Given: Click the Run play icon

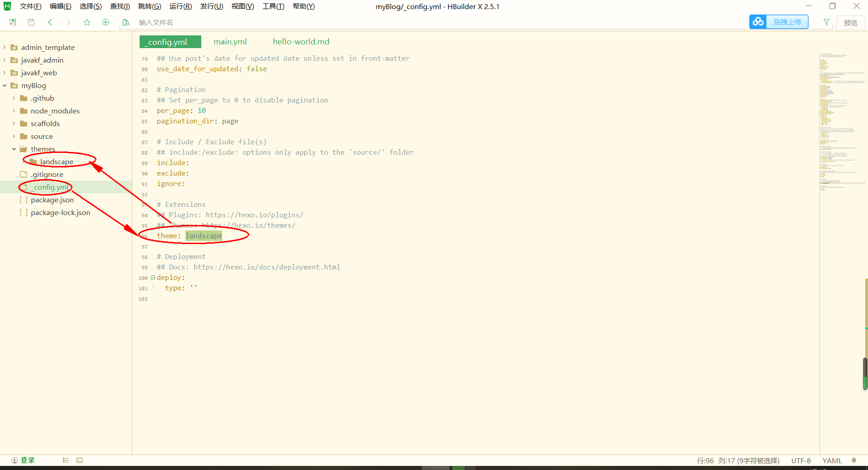Looking at the screenshot, I should (x=106, y=22).
